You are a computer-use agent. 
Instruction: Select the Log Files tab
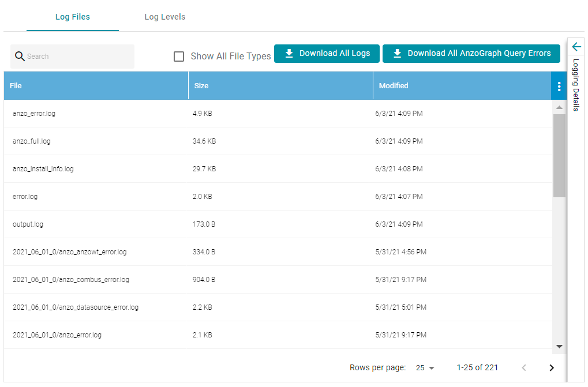coord(73,17)
